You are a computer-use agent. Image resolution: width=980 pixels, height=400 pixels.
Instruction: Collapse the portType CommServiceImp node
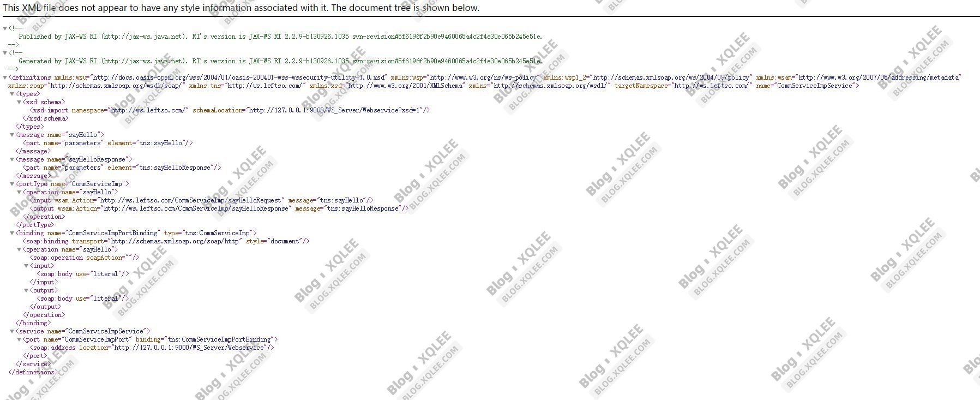pyautogui.click(x=12, y=184)
